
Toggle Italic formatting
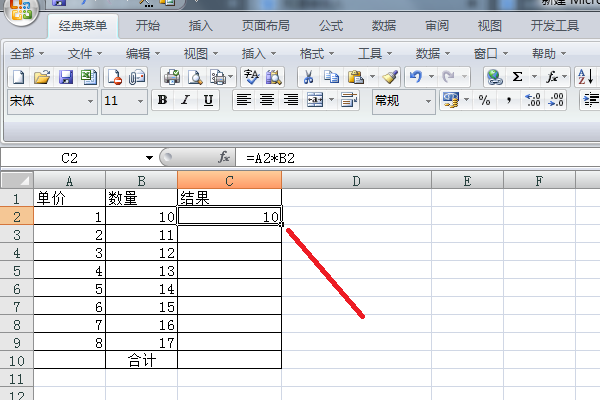[x=185, y=100]
